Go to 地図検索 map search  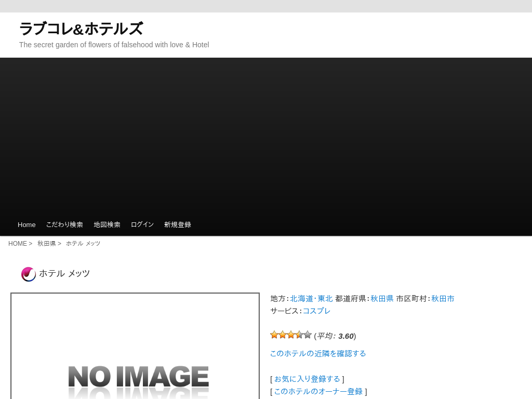click(x=107, y=224)
